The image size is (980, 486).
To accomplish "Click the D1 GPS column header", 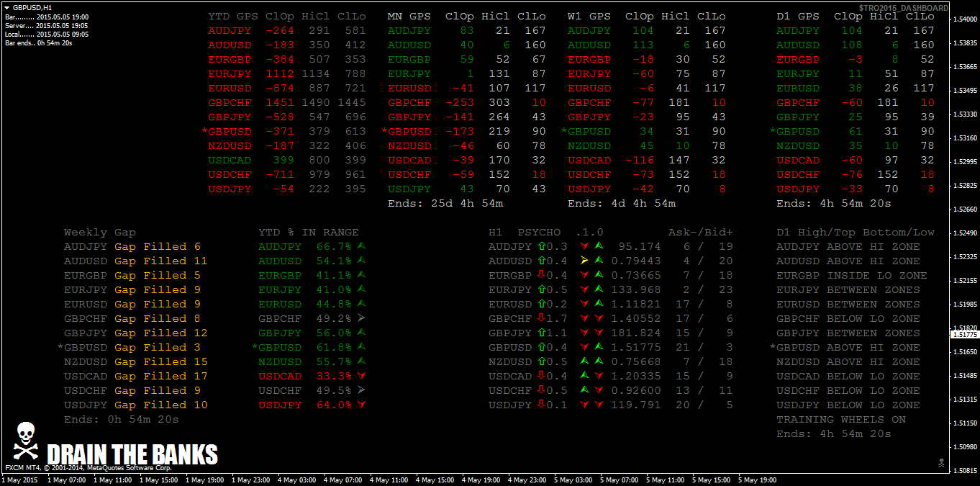I will (798, 16).
